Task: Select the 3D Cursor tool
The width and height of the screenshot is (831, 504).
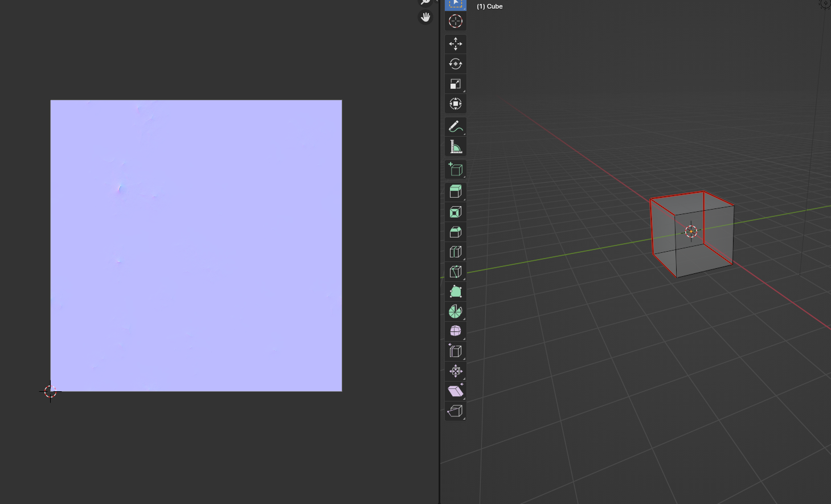Action: pyautogui.click(x=455, y=21)
